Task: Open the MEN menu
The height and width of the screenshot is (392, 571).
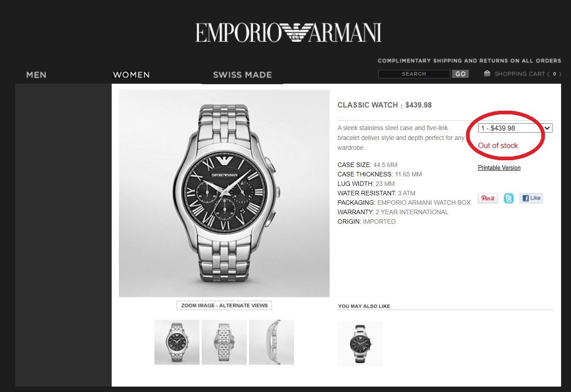Action: [x=36, y=75]
